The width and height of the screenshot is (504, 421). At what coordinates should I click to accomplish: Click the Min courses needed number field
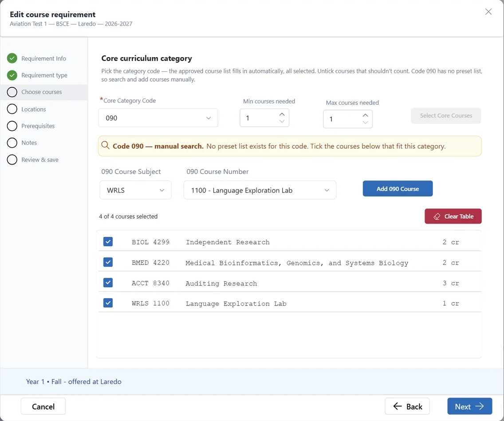point(264,118)
